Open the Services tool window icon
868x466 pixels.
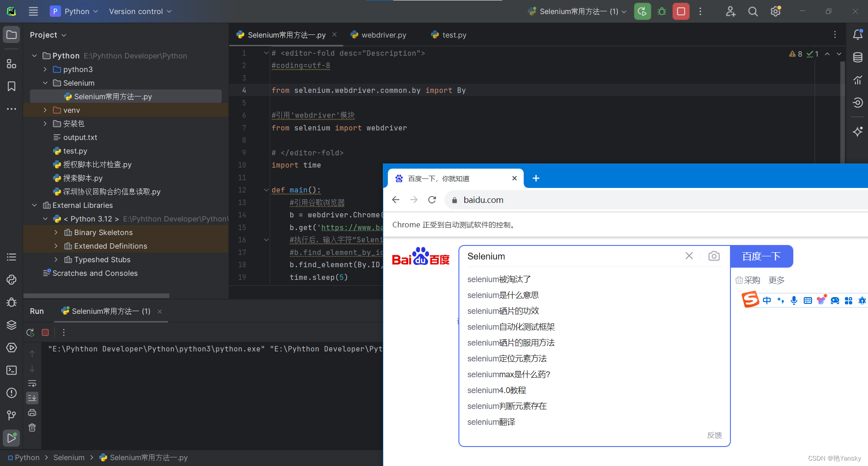tap(12, 347)
